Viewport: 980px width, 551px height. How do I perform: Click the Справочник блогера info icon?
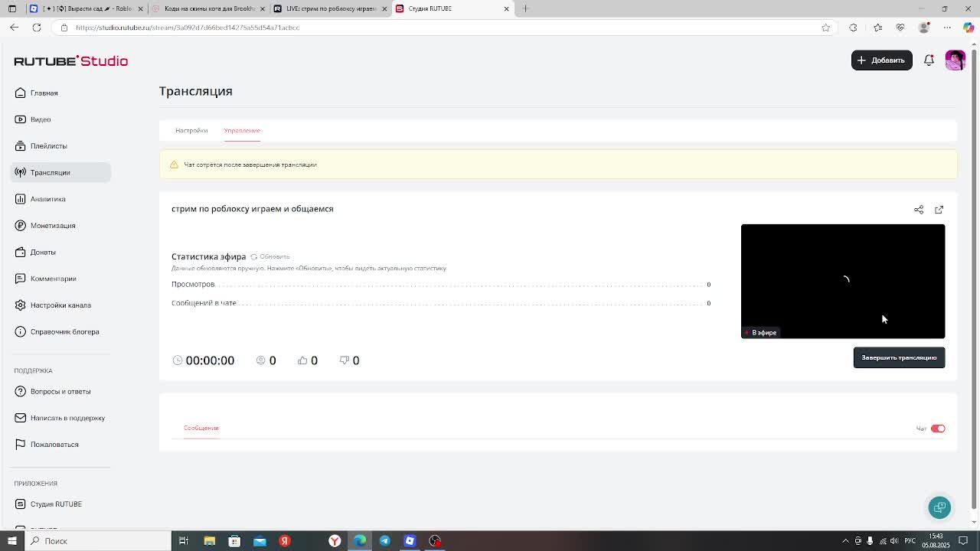click(21, 331)
